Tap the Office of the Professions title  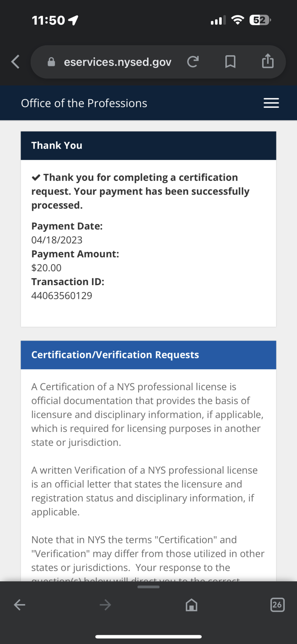(84, 103)
